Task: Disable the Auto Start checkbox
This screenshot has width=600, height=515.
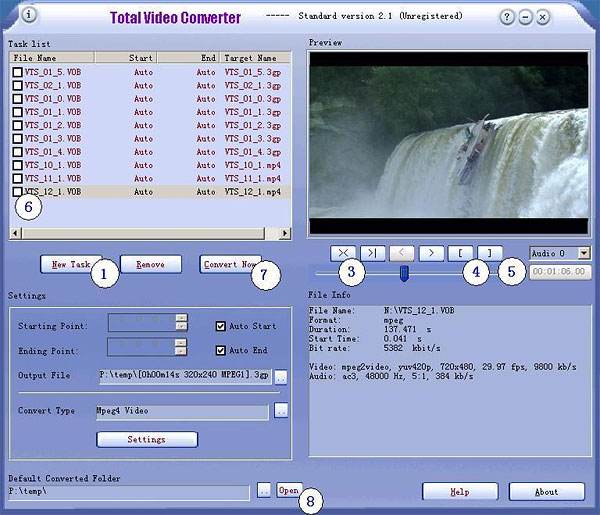Action: point(222,325)
